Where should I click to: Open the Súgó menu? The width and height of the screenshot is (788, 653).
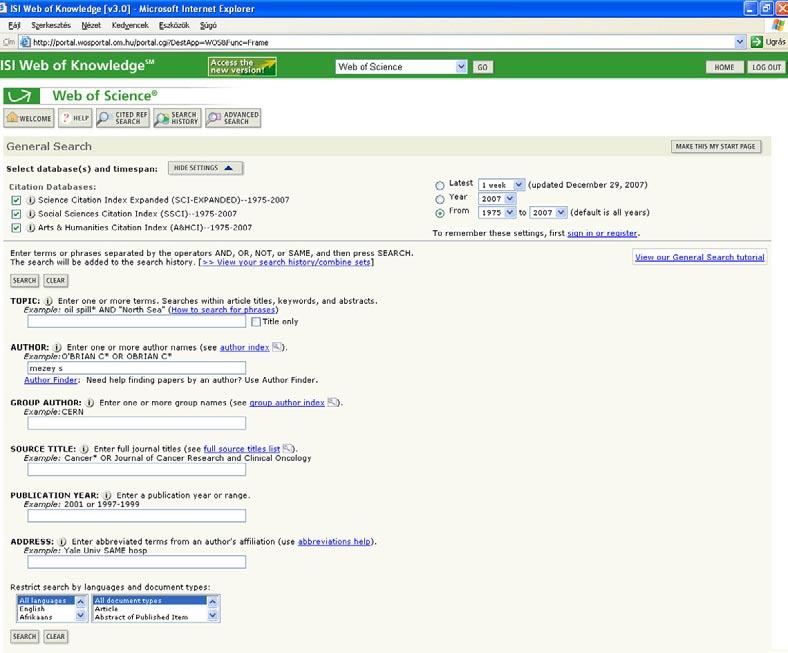(208, 25)
